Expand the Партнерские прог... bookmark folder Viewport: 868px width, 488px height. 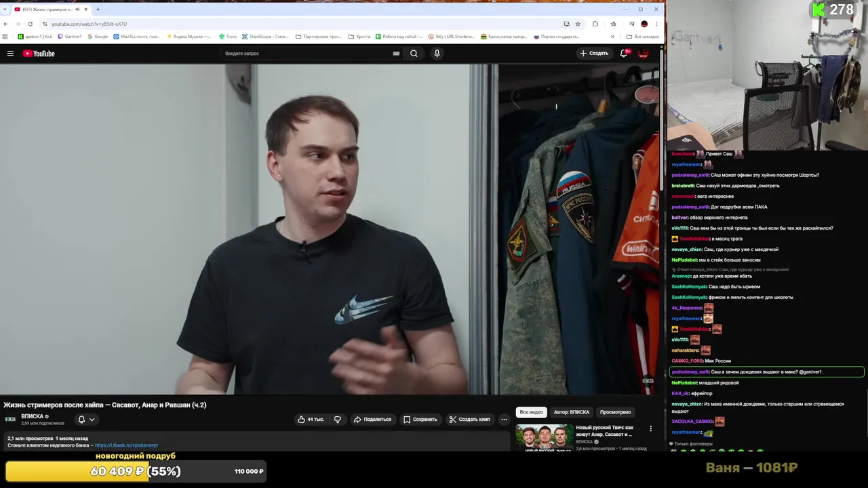pyautogui.click(x=319, y=37)
